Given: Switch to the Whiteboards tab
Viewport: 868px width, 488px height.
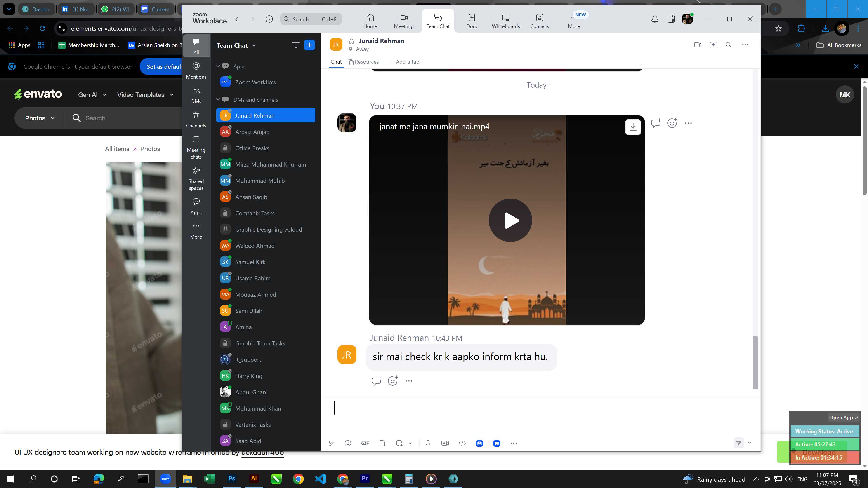Looking at the screenshot, I should point(505,21).
